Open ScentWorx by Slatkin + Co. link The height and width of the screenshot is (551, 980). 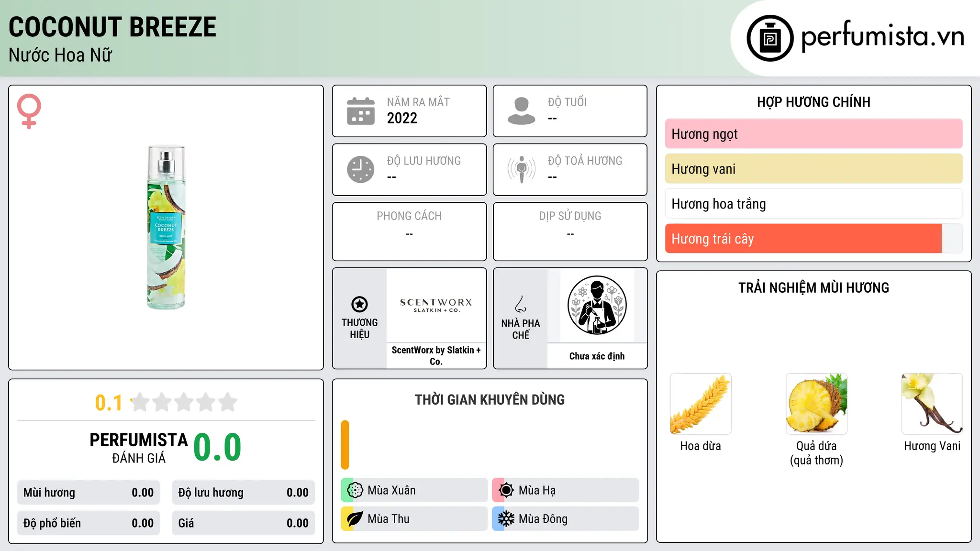[436, 356]
